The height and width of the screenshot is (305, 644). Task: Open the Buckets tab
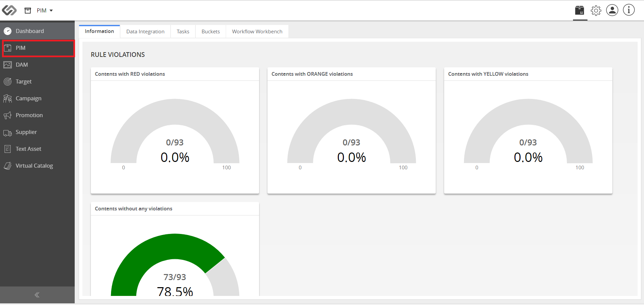click(x=211, y=32)
